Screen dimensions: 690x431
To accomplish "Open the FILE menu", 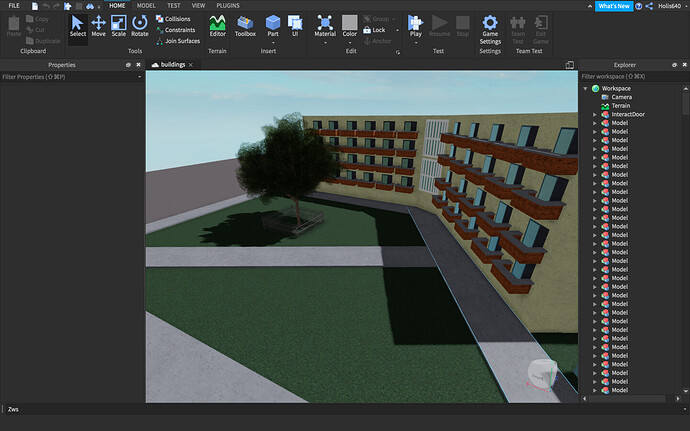I will 14,6.
